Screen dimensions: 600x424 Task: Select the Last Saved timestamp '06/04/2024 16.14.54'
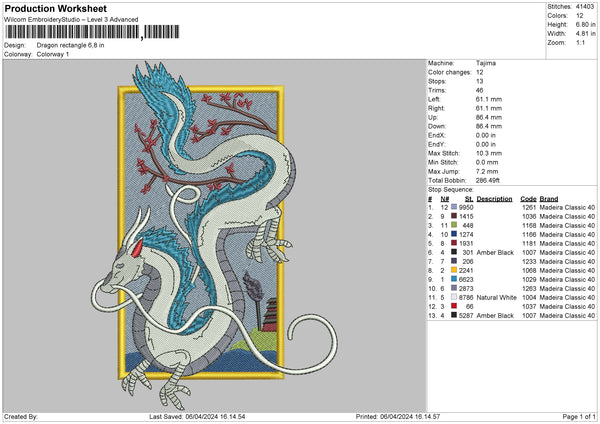tap(215, 416)
